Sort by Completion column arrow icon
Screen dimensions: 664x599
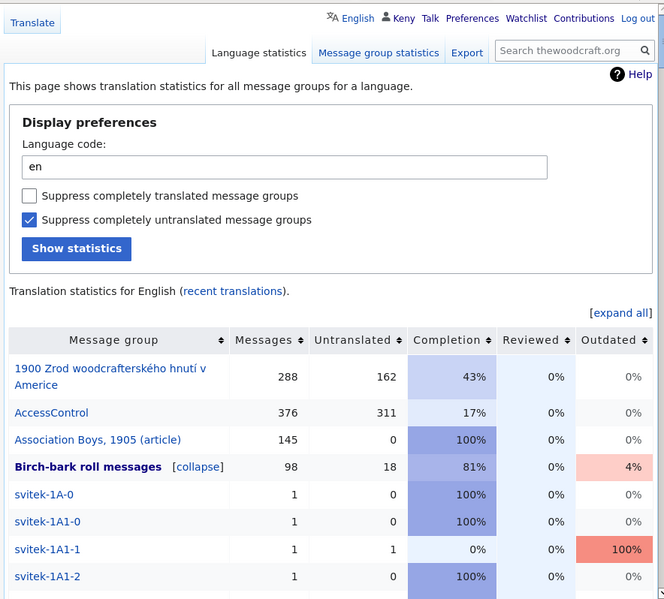click(489, 341)
